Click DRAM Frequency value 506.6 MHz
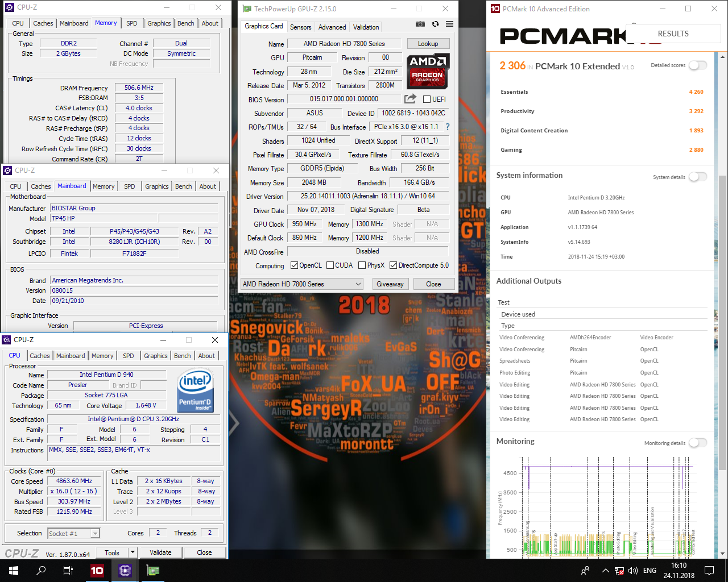This screenshot has width=728, height=582. [x=139, y=88]
